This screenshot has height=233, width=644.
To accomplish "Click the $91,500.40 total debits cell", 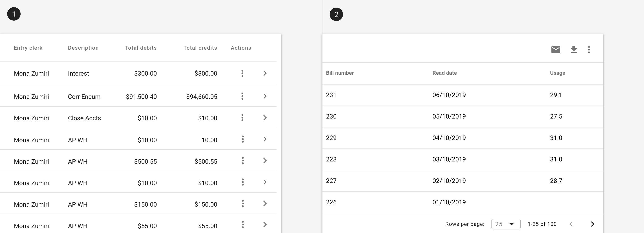I will click(141, 97).
